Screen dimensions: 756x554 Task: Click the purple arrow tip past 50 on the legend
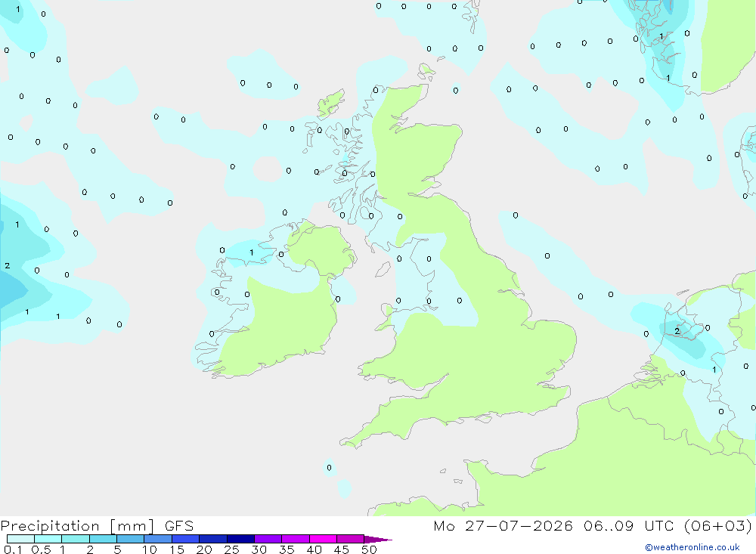tap(378, 540)
